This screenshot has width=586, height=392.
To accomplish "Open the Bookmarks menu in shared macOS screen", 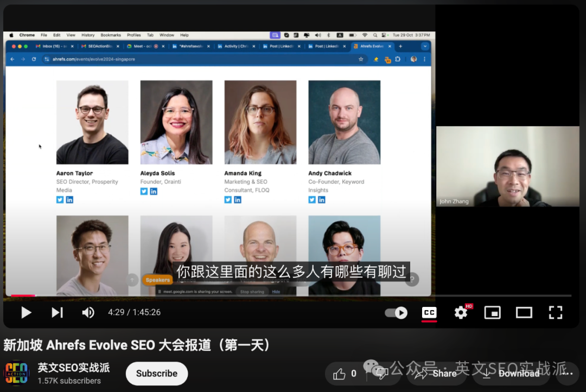I will coord(111,34).
